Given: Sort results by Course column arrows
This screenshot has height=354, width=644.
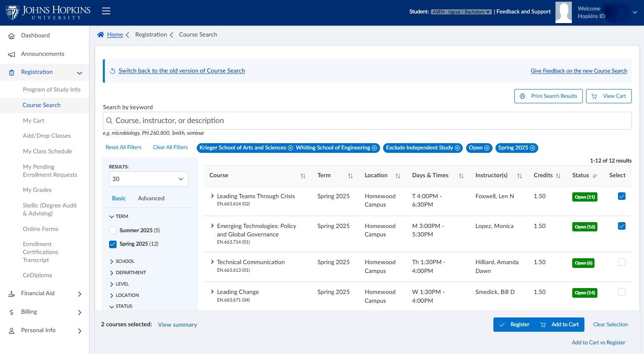Looking at the screenshot, I should click(303, 176).
